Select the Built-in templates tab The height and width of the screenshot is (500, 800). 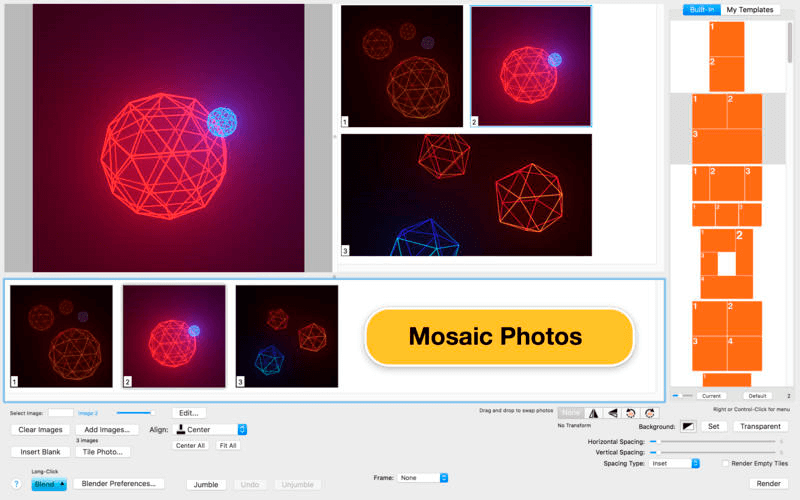coord(702,10)
